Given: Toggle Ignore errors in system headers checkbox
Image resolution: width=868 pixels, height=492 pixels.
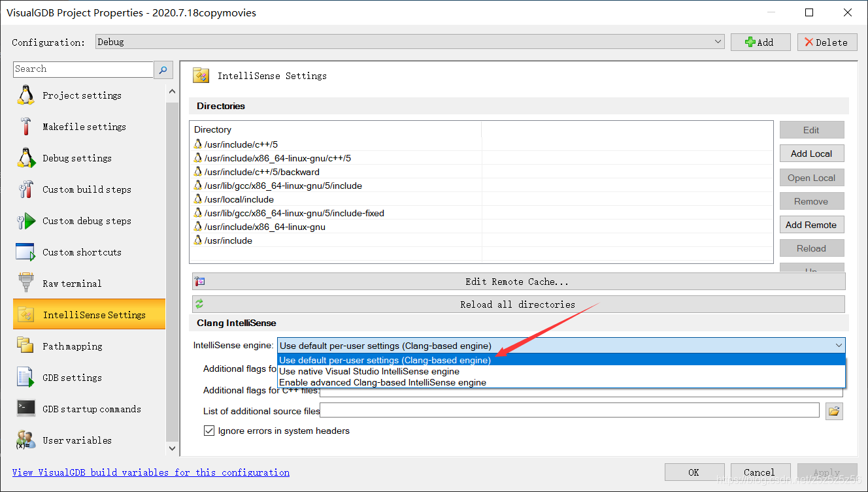Looking at the screenshot, I should click(209, 431).
